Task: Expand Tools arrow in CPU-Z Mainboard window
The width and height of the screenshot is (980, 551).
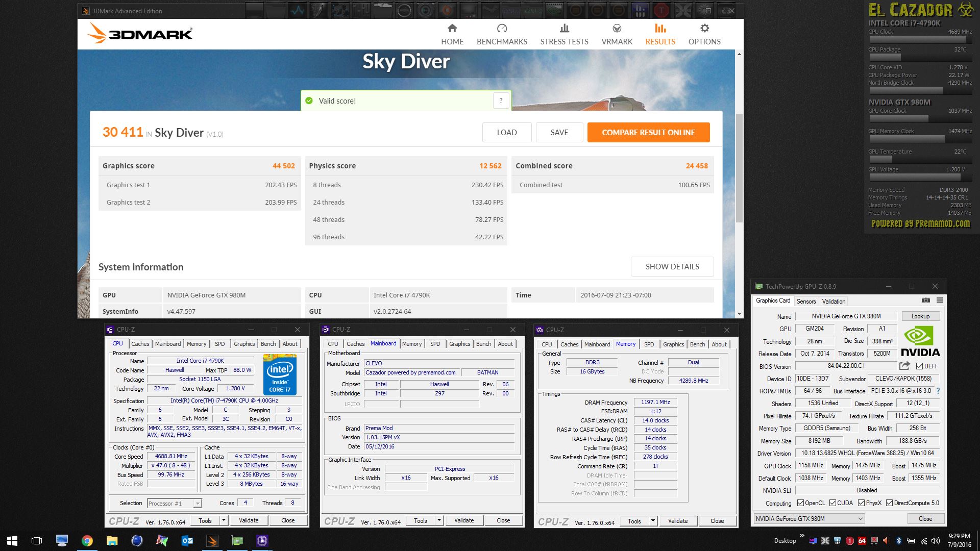Action: (x=438, y=520)
